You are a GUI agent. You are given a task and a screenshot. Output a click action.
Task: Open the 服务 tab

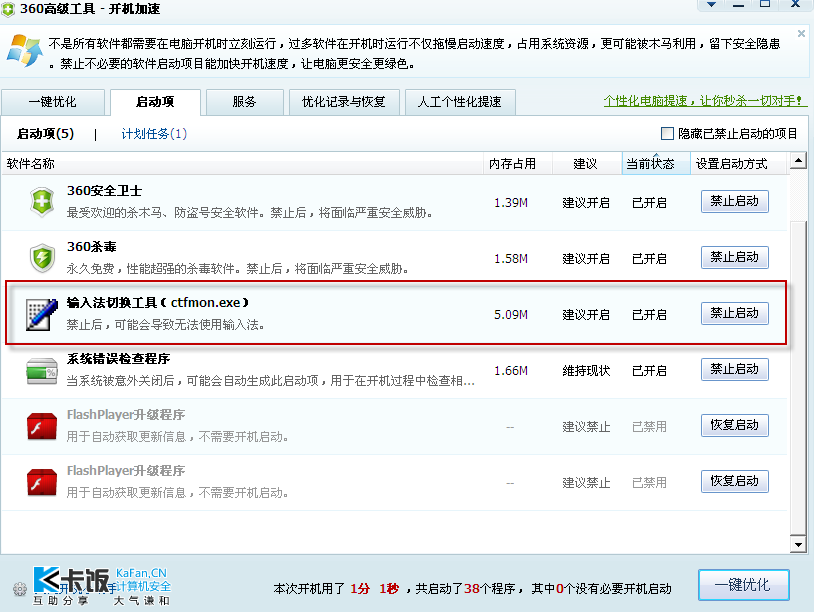pos(245,102)
